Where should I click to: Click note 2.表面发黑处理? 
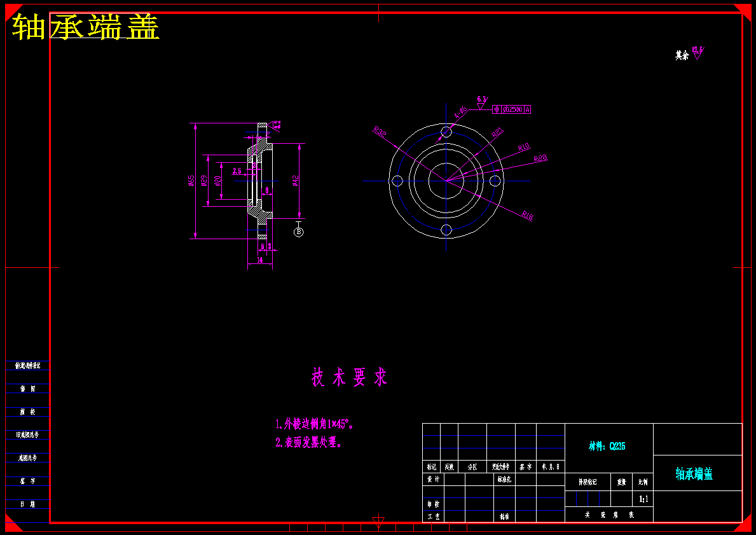point(308,442)
